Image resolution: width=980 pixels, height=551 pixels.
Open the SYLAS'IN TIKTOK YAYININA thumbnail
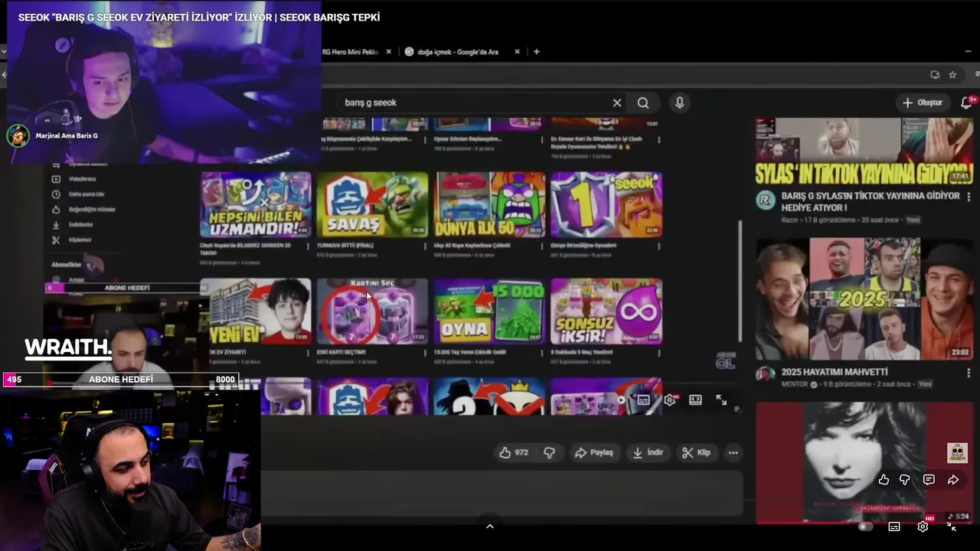(x=864, y=151)
